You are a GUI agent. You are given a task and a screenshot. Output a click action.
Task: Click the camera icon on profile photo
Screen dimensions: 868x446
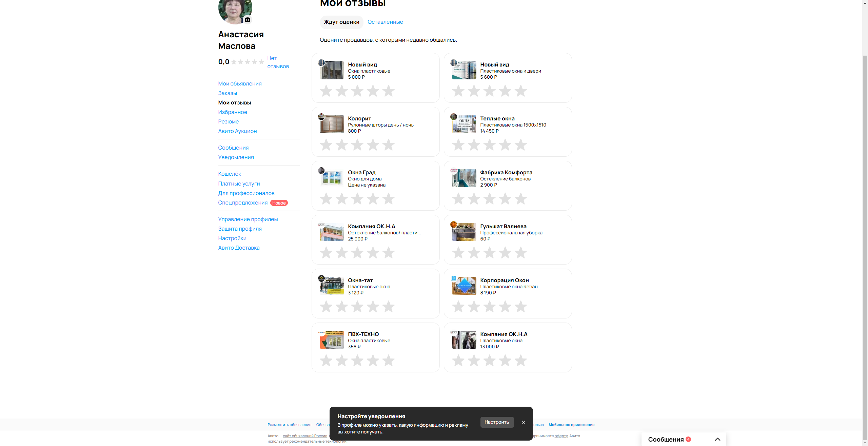248,20
